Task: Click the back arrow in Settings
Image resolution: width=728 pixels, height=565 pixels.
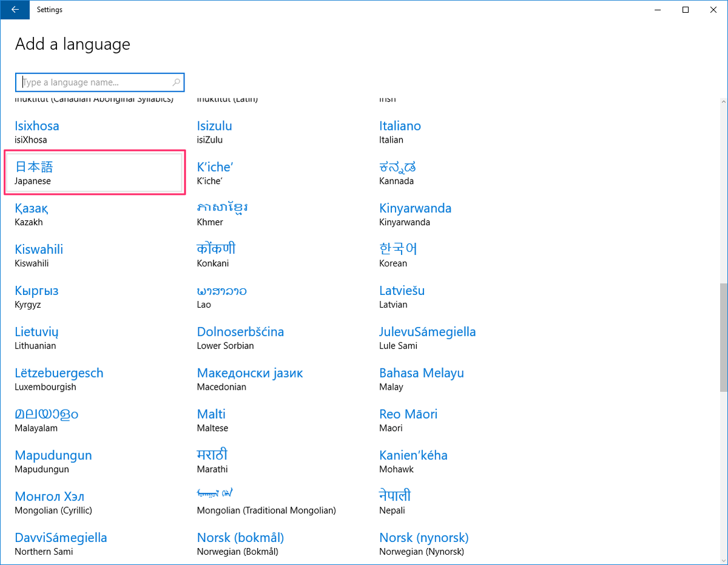Action: click(x=15, y=10)
